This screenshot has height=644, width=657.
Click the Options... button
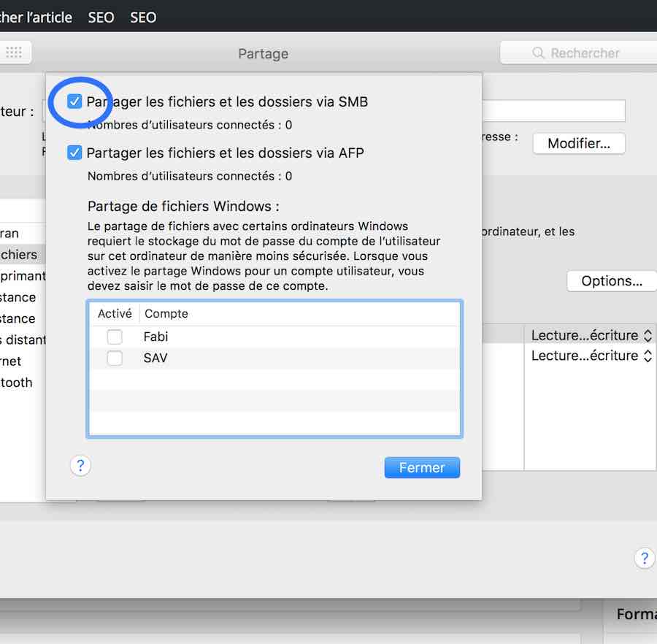pyautogui.click(x=611, y=280)
